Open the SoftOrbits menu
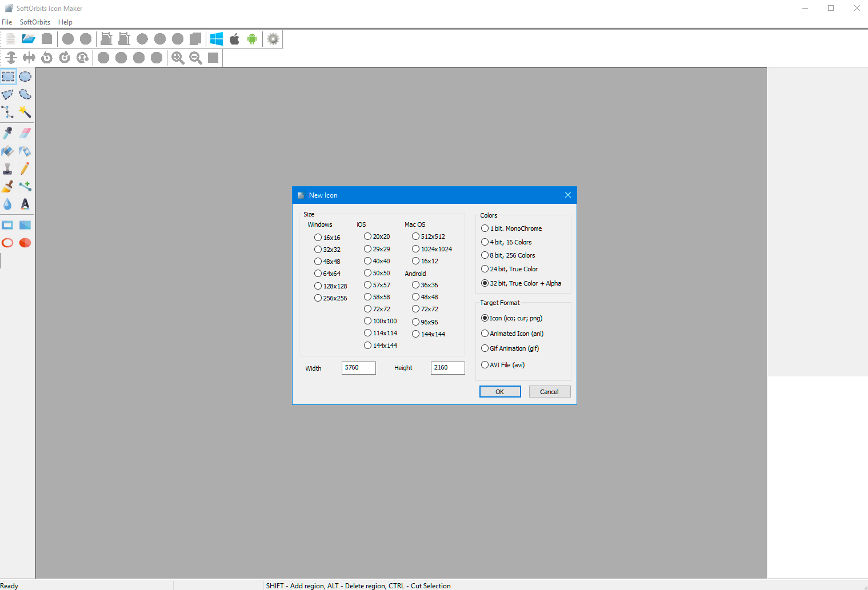 (35, 22)
